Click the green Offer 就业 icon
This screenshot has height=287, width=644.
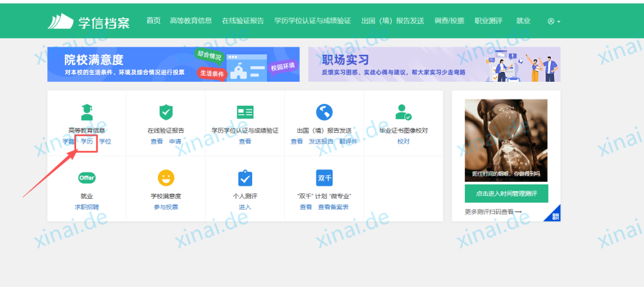tap(87, 178)
